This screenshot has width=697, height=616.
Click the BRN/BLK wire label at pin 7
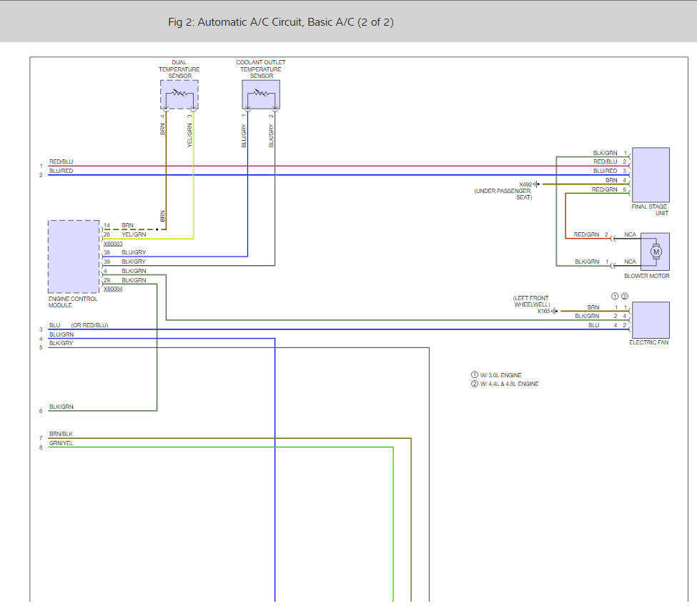61,434
